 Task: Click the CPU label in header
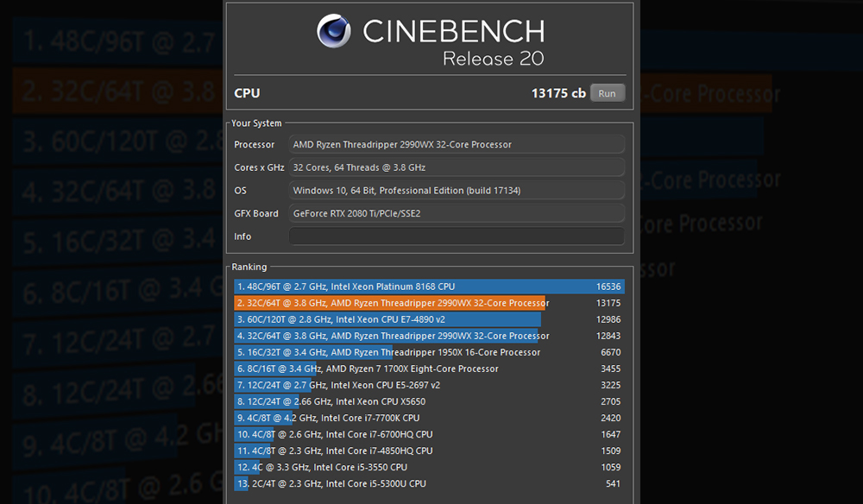coord(247,93)
